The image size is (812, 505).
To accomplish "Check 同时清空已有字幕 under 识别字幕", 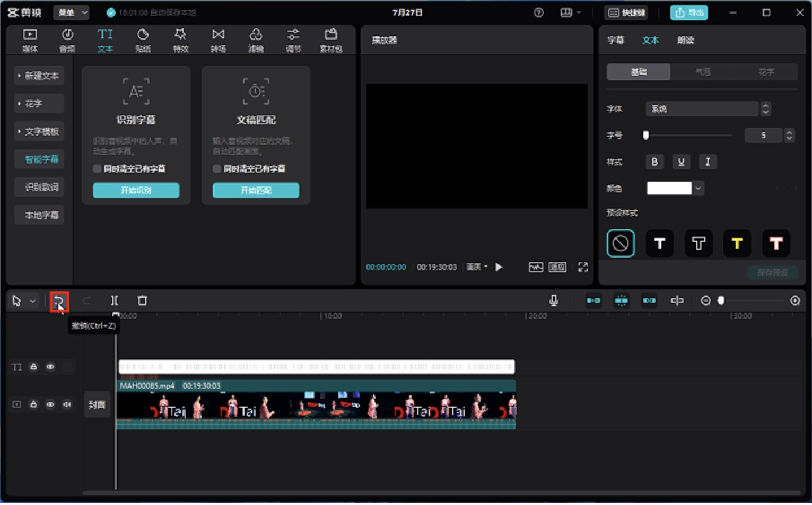I will pos(97,169).
